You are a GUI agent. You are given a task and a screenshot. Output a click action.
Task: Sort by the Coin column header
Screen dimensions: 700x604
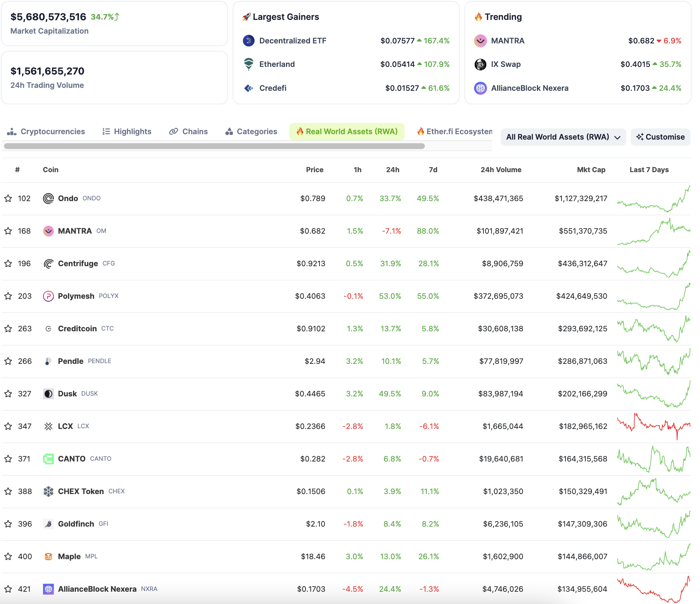[51, 170]
